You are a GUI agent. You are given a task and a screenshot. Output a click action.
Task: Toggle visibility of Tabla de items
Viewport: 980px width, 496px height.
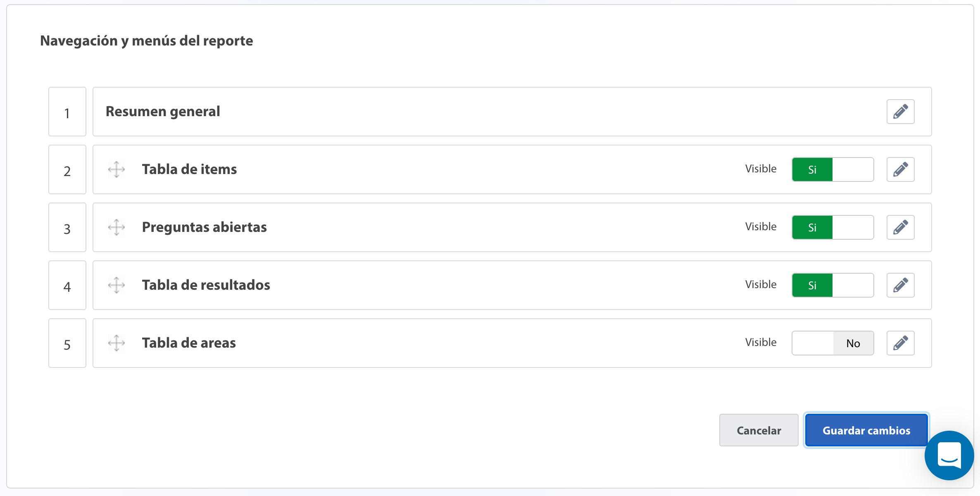(x=833, y=169)
